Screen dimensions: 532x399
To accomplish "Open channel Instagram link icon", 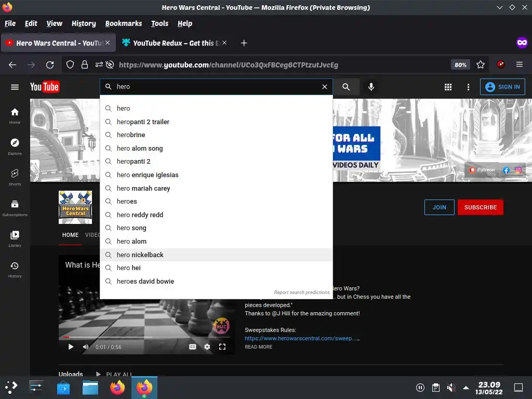I will pos(518,170).
